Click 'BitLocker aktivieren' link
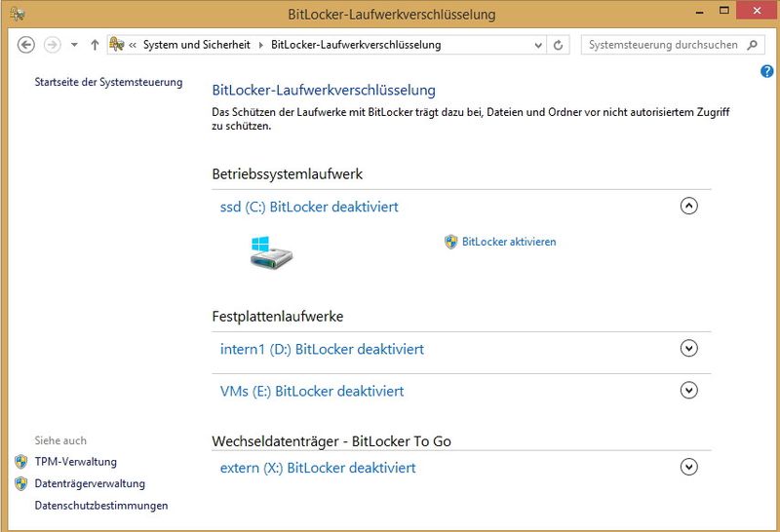780x532 pixels. point(509,243)
